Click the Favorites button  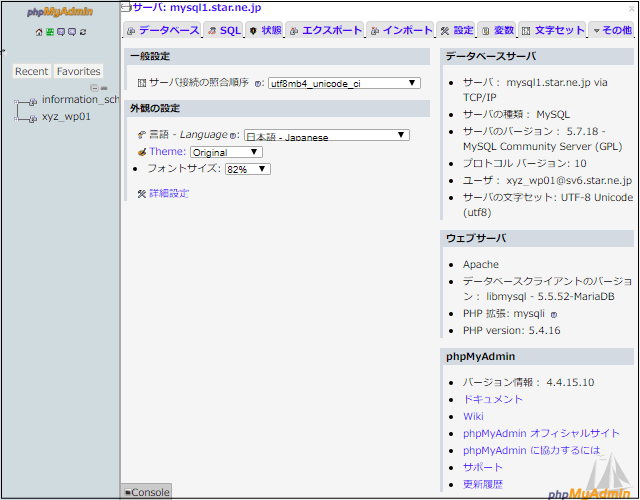pyautogui.click(x=78, y=71)
